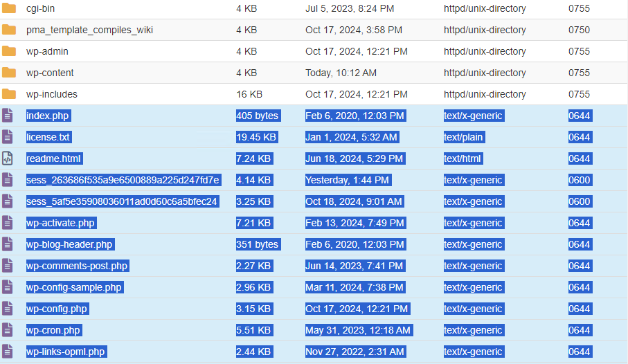Select the wp-links-opml.php file name
The image size is (628, 364).
(x=66, y=352)
